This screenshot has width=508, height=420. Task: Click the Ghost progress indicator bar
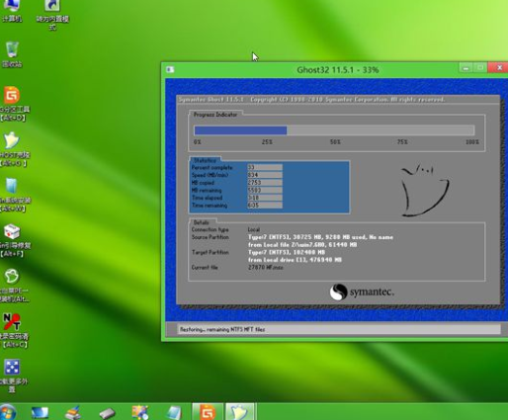(x=334, y=130)
